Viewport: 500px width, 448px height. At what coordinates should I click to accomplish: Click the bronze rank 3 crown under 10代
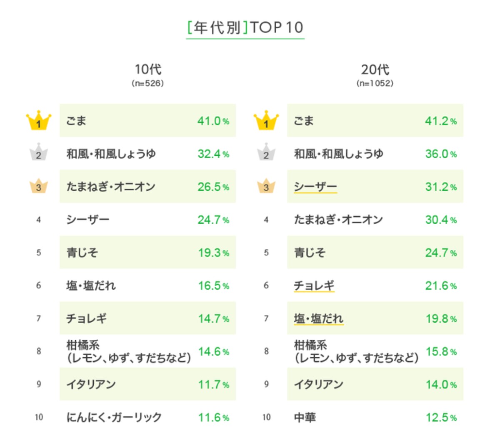pyautogui.click(x=39, y=187)
